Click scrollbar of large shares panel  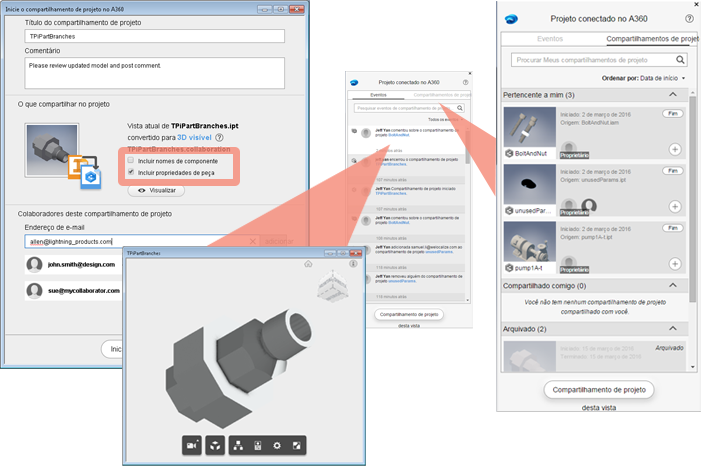point(693,197)
